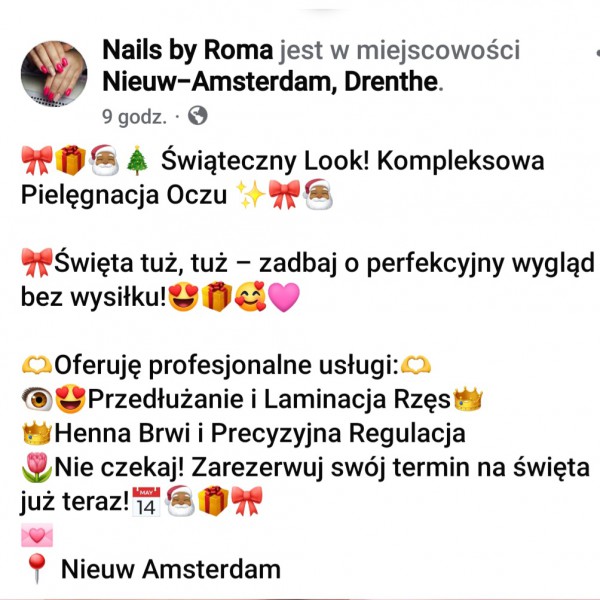Image resolution: width=600 pixels, height=600 pixels.
Task: Open the Nails by Roma page name link
Action: point(188,50)
